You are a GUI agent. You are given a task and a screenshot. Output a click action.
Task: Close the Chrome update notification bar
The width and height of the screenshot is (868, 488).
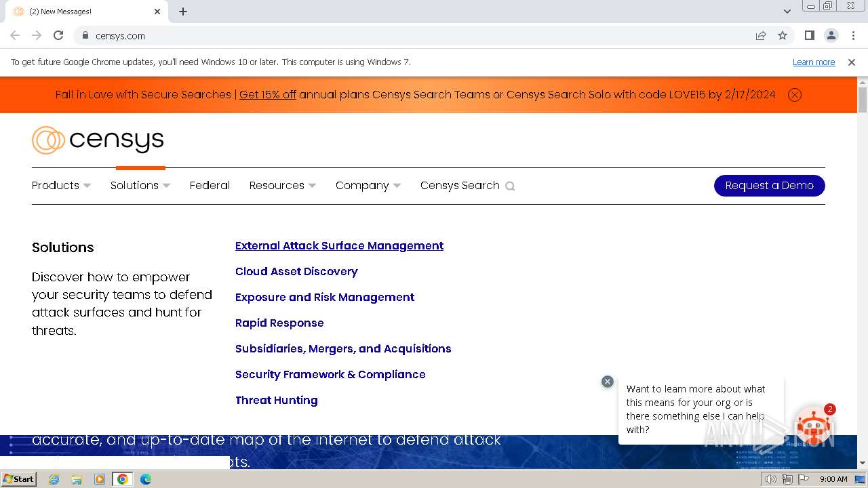(x=852, y=62)
